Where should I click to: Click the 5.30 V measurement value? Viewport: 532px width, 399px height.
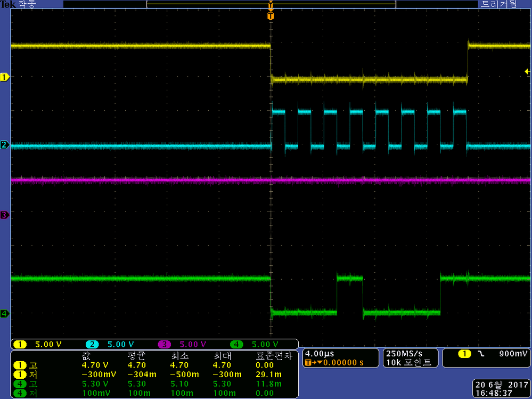tap(95, 384)
